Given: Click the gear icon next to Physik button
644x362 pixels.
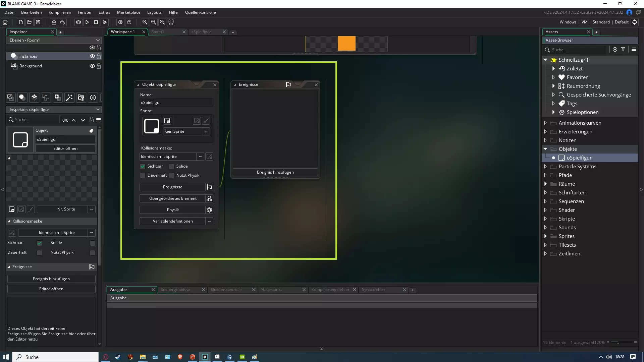Looking at the screenshot, I should click(209, 210).
